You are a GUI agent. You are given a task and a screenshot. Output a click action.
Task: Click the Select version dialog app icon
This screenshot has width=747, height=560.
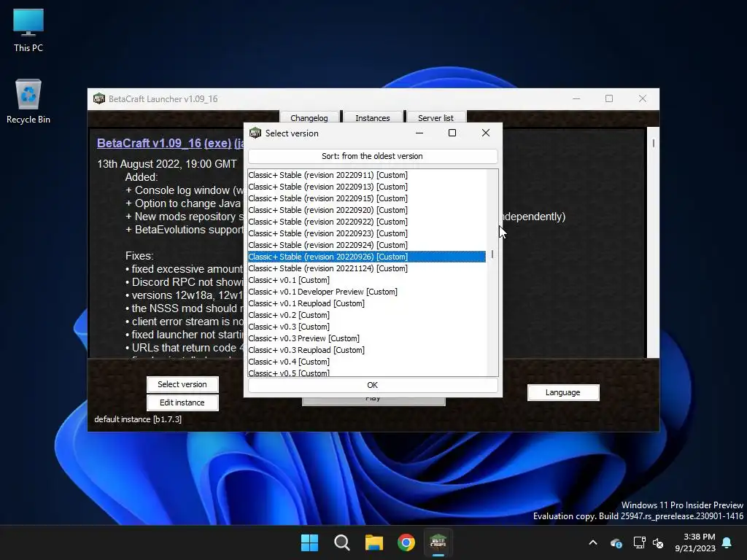tap(255, 133)
